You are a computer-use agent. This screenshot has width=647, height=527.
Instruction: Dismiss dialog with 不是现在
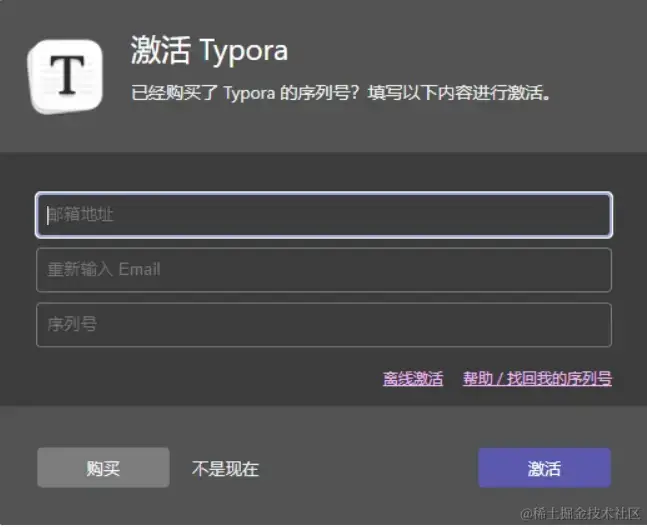(225, 469)
